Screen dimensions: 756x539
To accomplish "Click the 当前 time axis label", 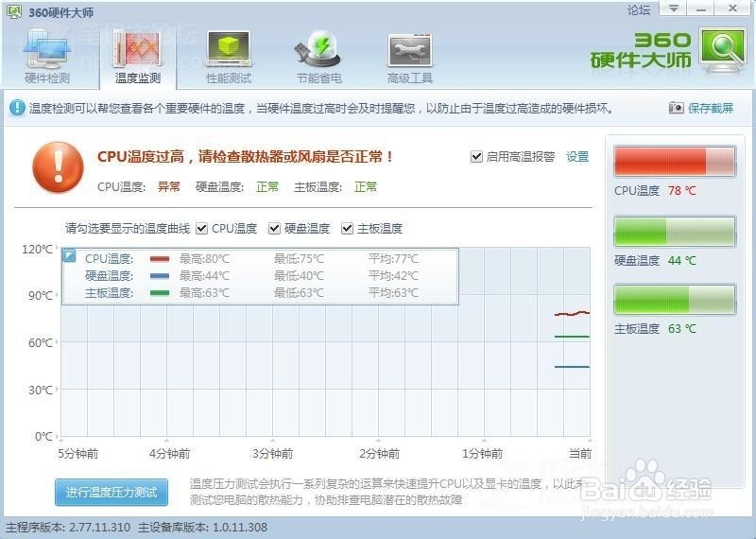I will pyautogui.click(x=580, y=454).
